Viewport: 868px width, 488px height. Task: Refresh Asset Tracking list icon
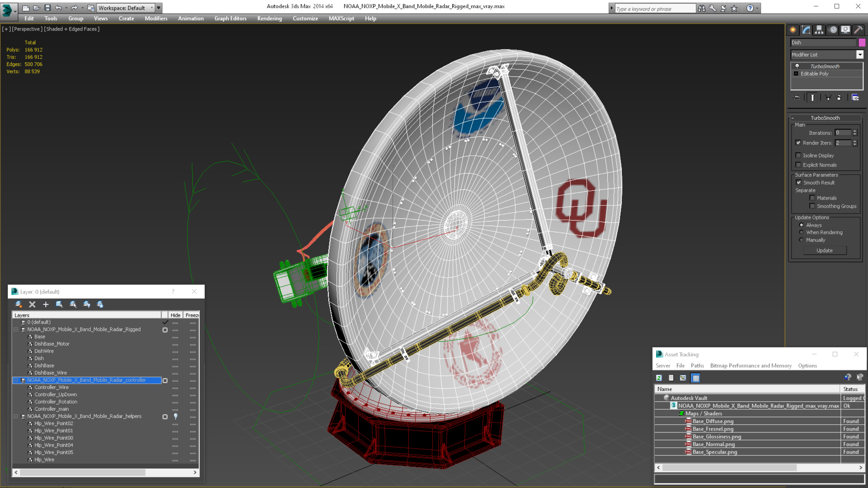pyautogui.click(x=659, y=378)
